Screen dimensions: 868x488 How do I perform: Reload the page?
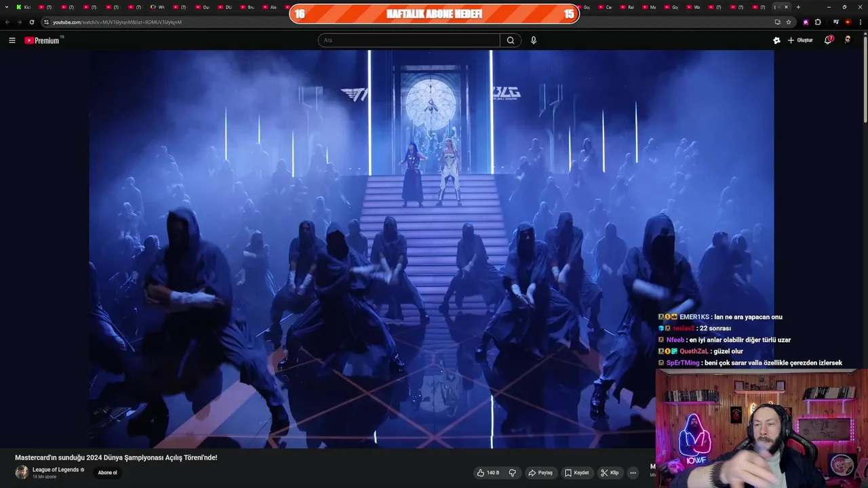31,22
